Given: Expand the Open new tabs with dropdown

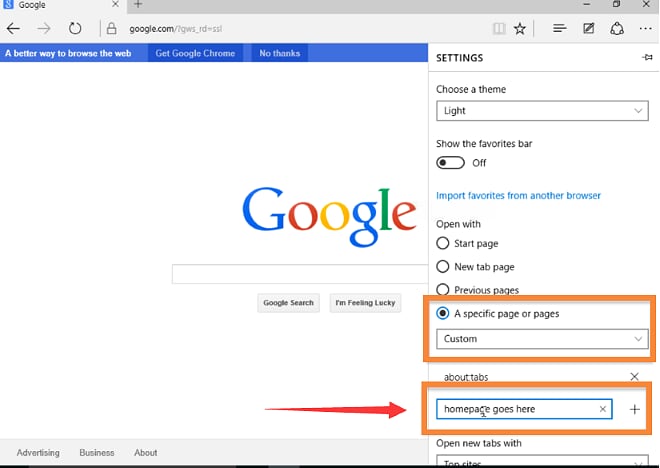Looking at the screenshot, I should 542,460.
